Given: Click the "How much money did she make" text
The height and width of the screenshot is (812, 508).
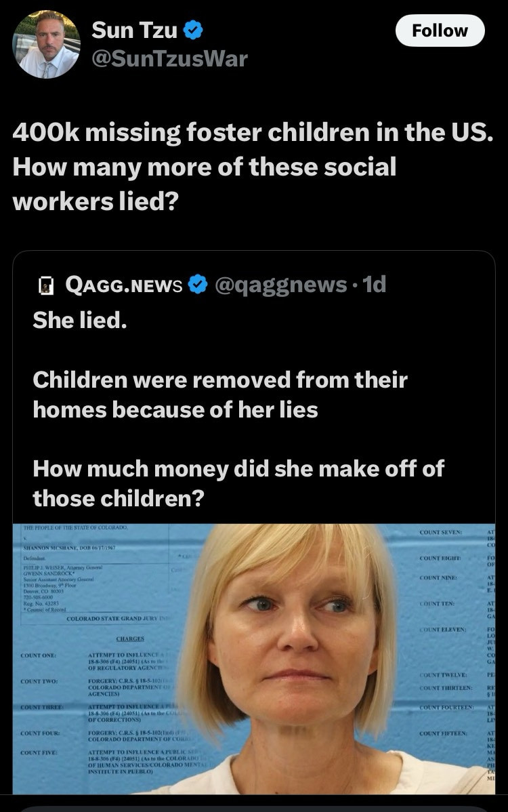Looking at the screenshot, I should (238, 483).
